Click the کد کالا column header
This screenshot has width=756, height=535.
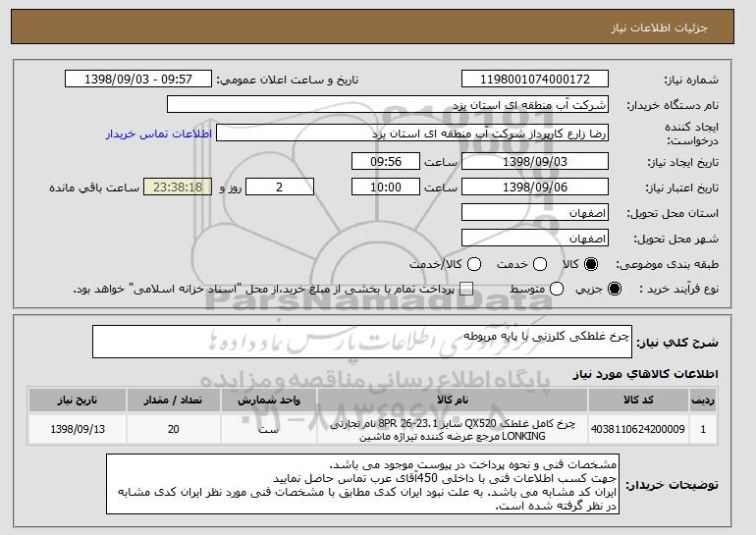638,401
